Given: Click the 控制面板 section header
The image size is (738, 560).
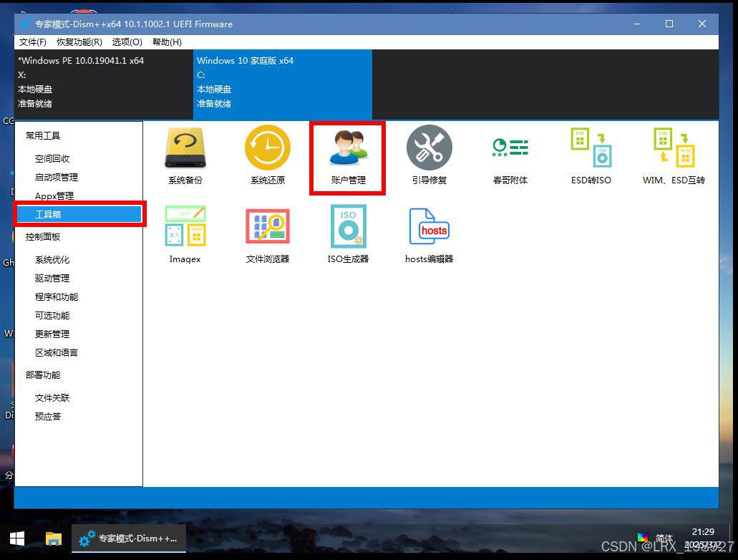Looking at the screenshot, I should (43, 237).
